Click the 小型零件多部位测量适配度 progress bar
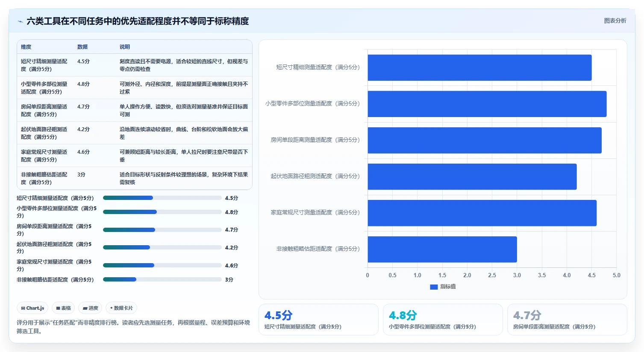 pyautogui.click(x=162, y=212)
